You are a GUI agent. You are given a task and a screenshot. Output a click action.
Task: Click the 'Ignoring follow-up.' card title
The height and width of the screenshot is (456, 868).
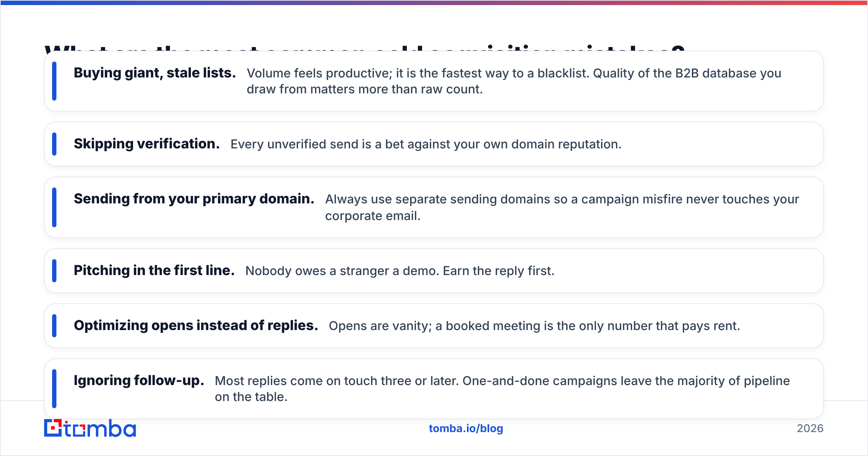pos(139,380)
